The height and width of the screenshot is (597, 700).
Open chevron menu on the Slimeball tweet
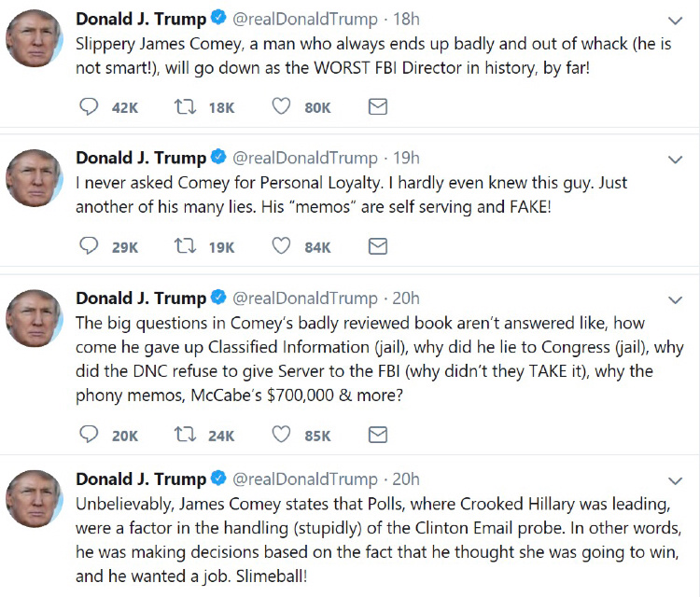coord(676,480)
